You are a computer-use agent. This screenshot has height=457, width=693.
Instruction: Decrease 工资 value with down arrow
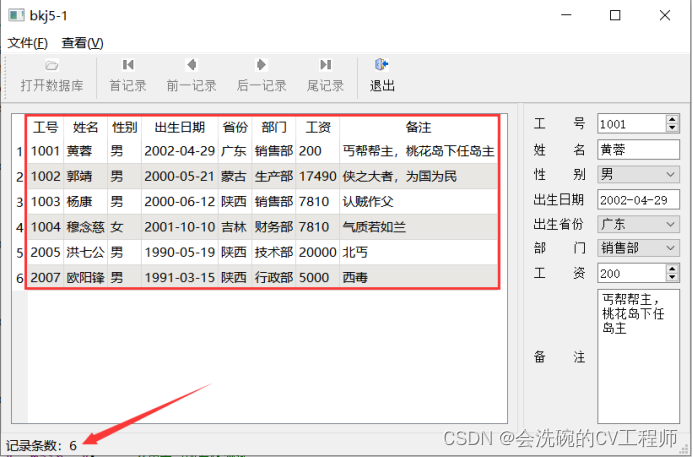point(672,277)
